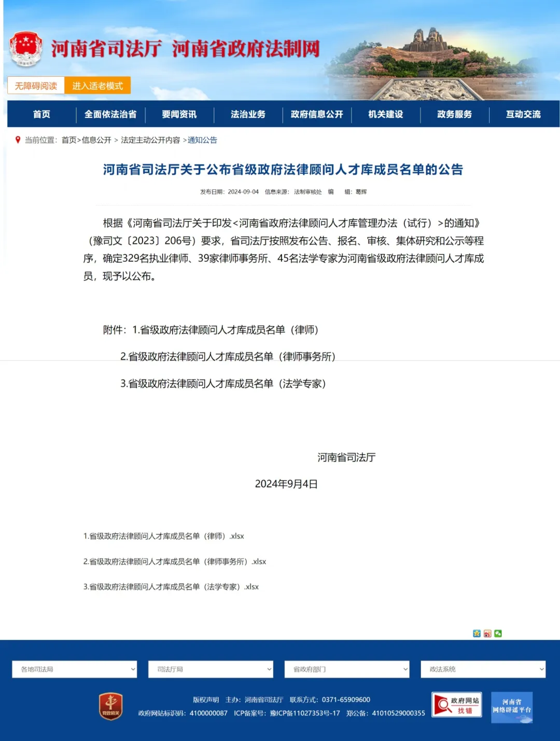
Task: Download 名单（法学专家）.xlsx attachment
Action: [x=171, y=587]
